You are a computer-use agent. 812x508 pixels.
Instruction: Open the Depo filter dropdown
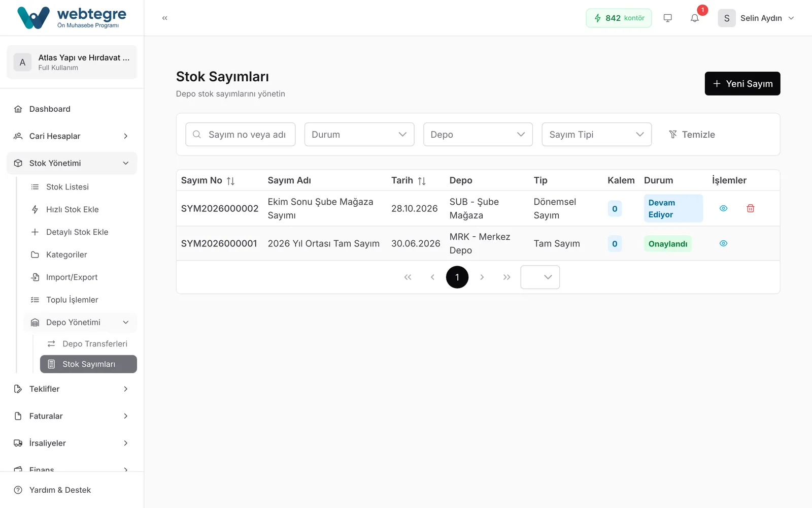click(478, 135)
